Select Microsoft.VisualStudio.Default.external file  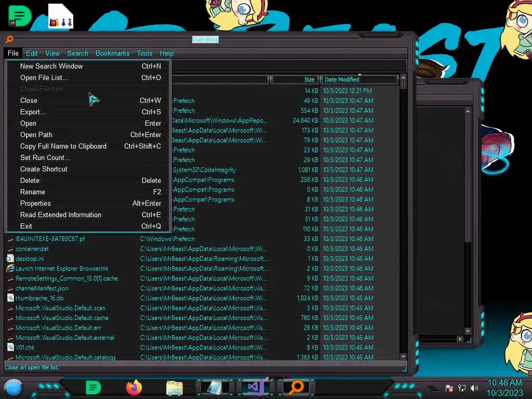click(x=65, y=337)
